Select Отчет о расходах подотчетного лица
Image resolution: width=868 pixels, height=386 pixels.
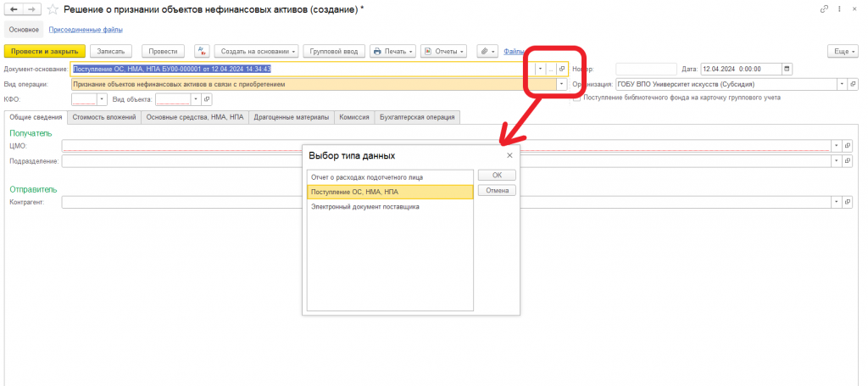[x=390, y=177]
